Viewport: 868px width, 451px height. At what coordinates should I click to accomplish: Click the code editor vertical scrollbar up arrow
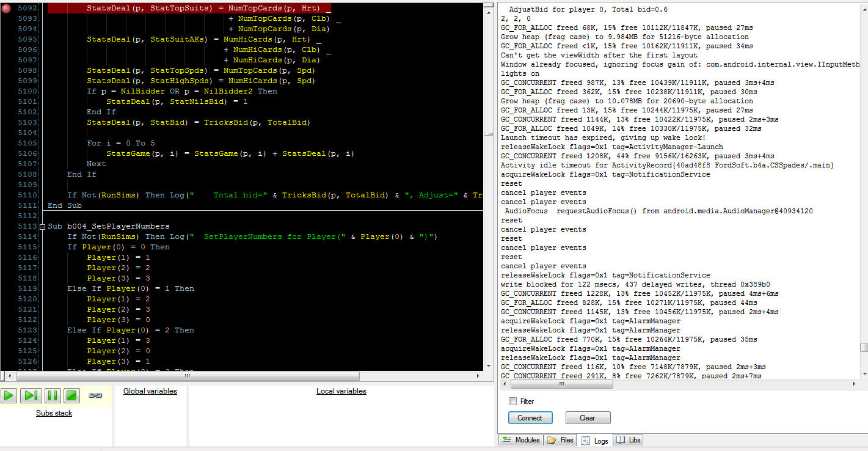(487, 13)
